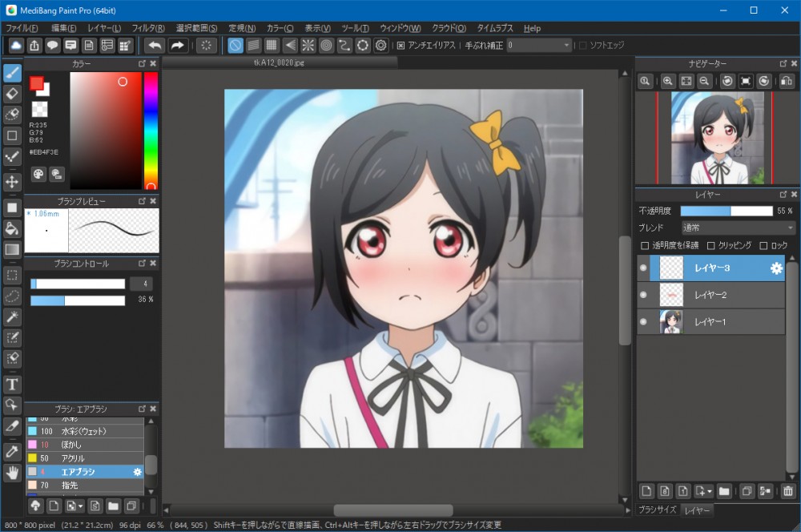Select the ぼかし brush

point(85,445)
